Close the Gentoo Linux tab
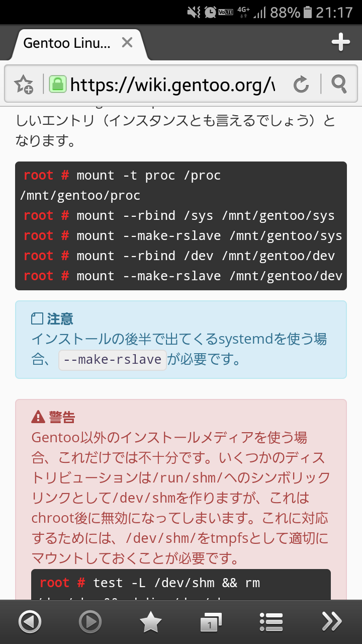 [127, 43]
